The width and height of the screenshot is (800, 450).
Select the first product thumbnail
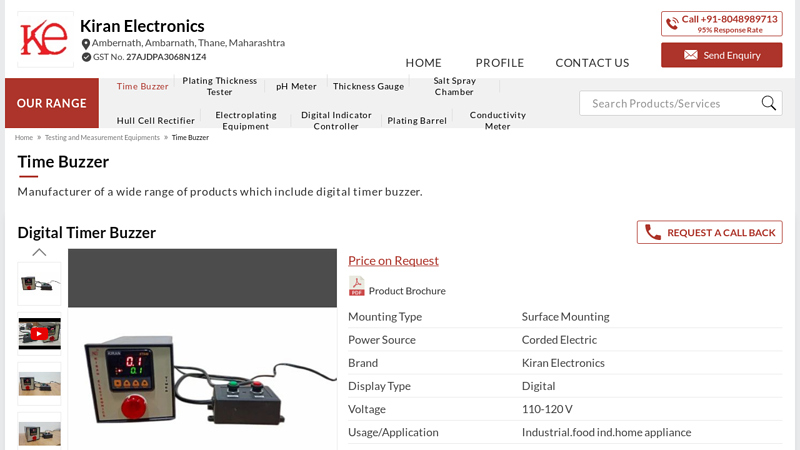click(39, 284)
